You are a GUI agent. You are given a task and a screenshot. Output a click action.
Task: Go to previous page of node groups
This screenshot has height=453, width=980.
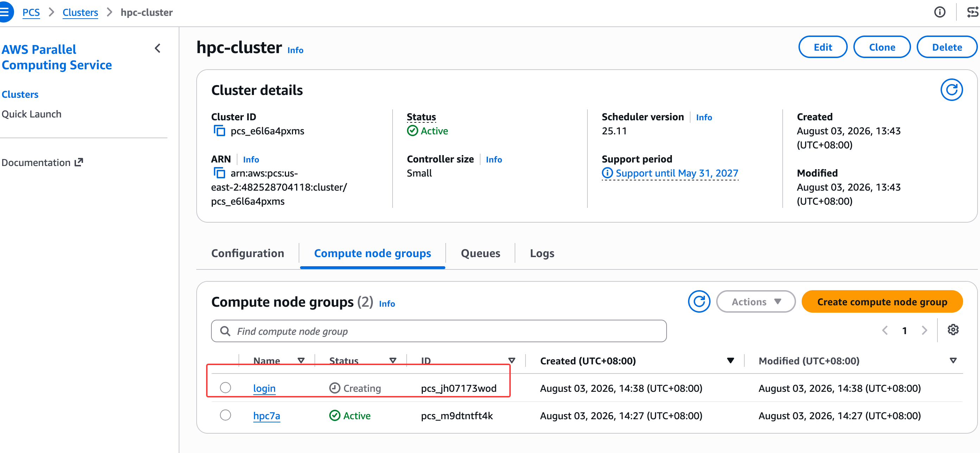(x=885, y=330)
